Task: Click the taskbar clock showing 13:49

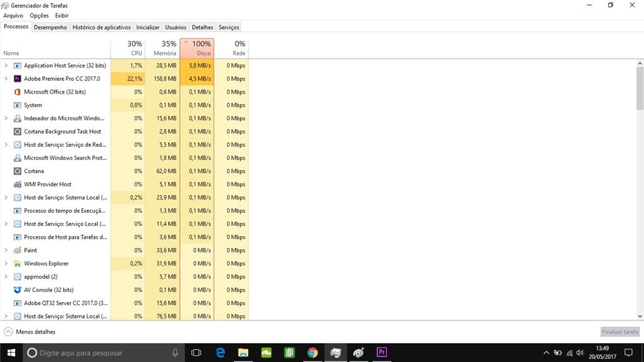Action: (602, 353)
